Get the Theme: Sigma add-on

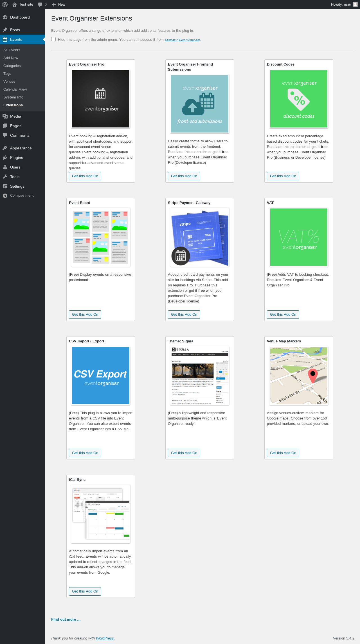pyautogui.click(x=184, y=453)
